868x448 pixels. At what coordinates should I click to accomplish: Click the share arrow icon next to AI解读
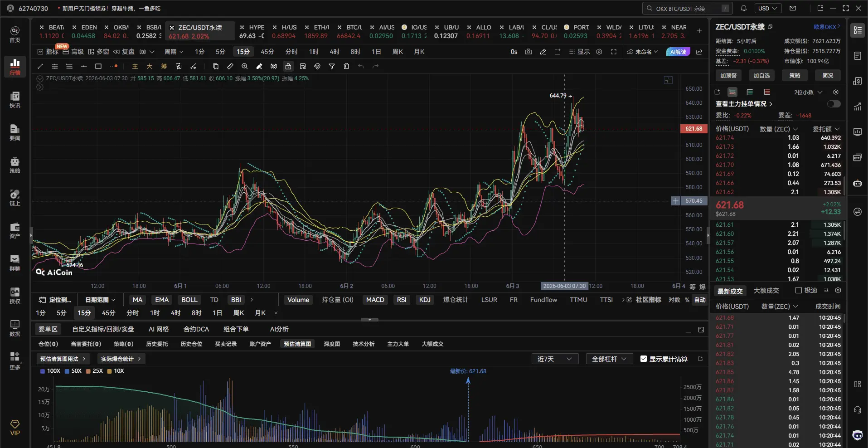tap(699, 52)
